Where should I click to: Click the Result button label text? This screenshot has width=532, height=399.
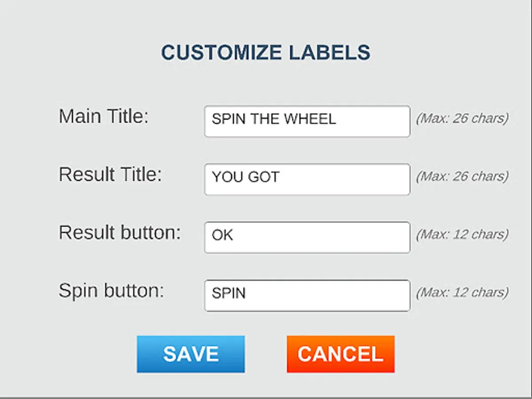click(x=120, y=233)
